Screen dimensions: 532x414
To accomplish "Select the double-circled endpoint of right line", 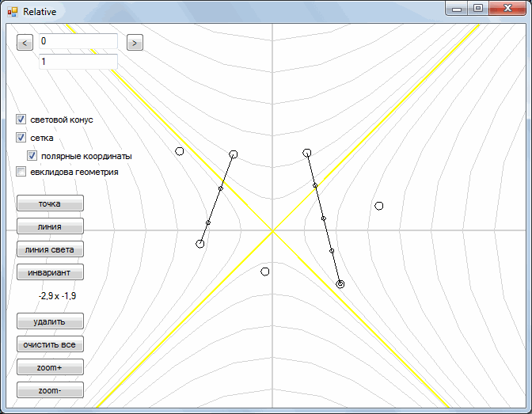I will (340, 284).
